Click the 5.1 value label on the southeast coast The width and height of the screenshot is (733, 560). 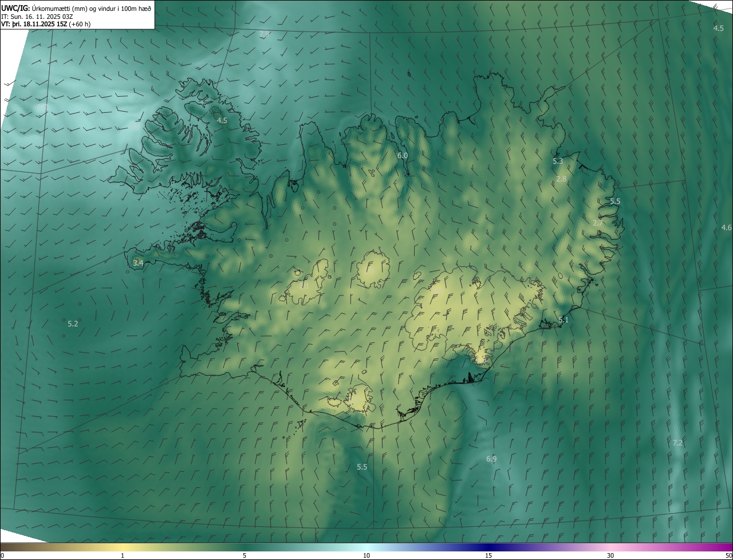563,320
